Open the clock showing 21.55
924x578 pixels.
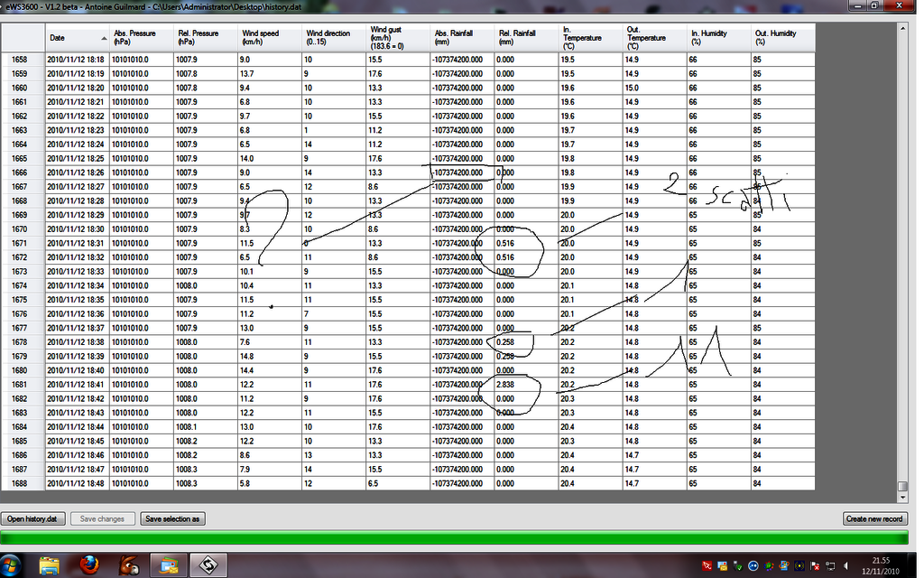[x=881, y=565]
